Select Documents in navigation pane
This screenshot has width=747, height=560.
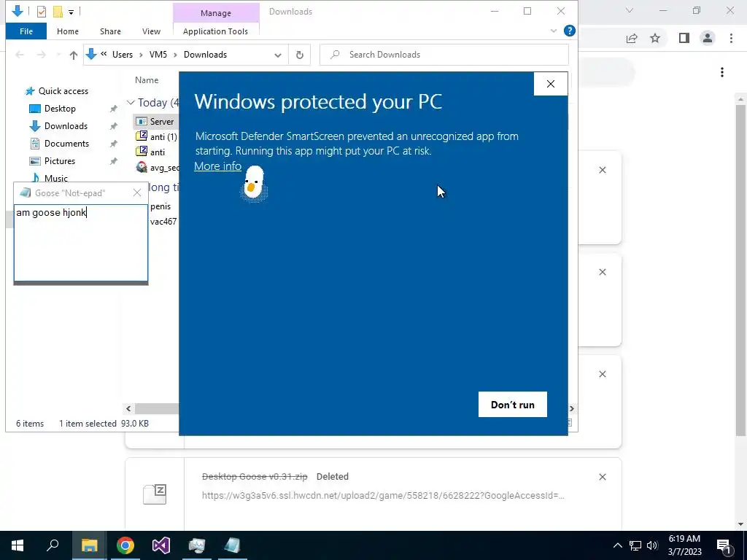point(59,144)
